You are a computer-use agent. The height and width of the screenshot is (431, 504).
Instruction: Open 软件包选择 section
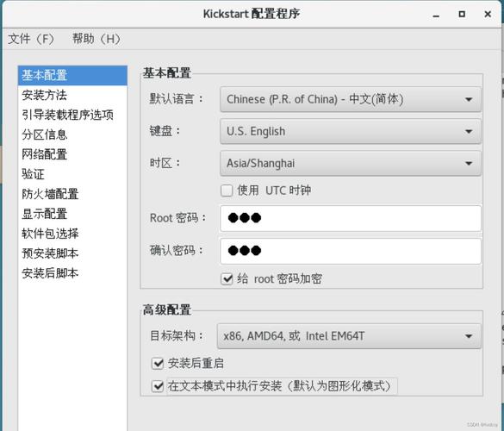(72, 234)
